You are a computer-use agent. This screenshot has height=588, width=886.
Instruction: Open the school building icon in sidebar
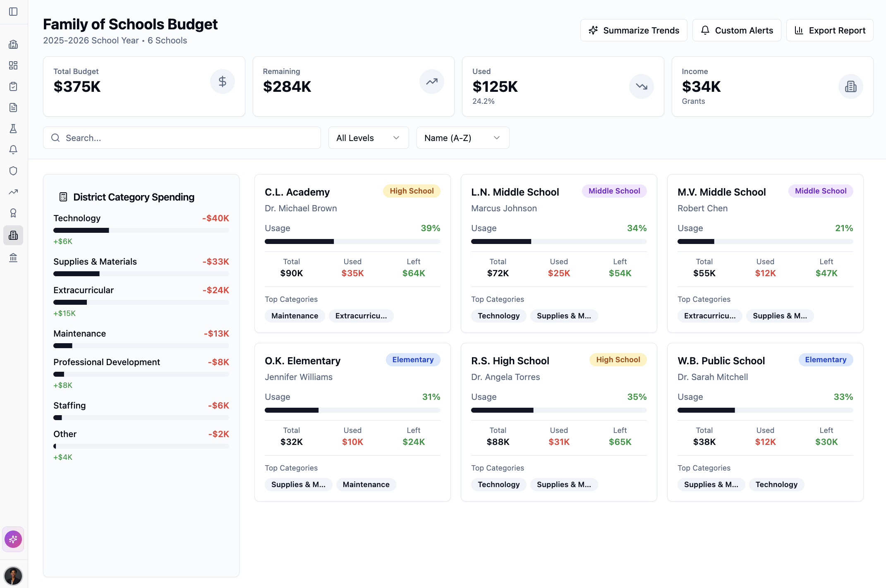pyautogui.click(x=13, y=44)
